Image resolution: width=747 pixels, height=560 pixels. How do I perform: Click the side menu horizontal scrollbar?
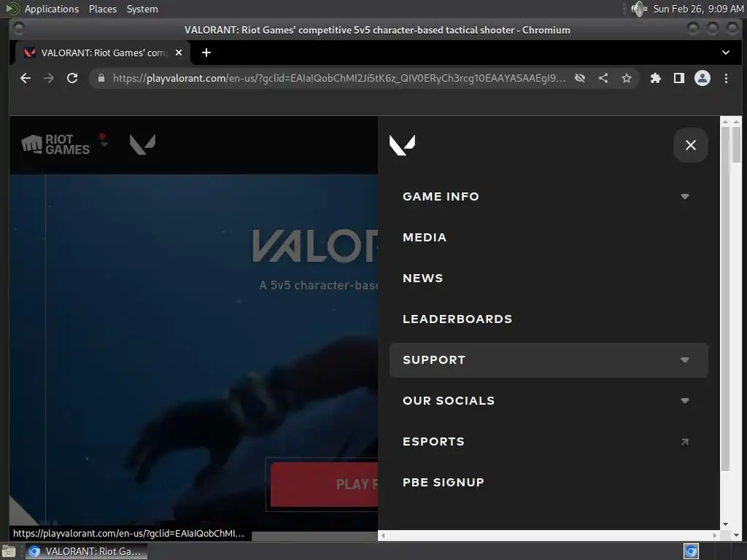coord(549,535)
